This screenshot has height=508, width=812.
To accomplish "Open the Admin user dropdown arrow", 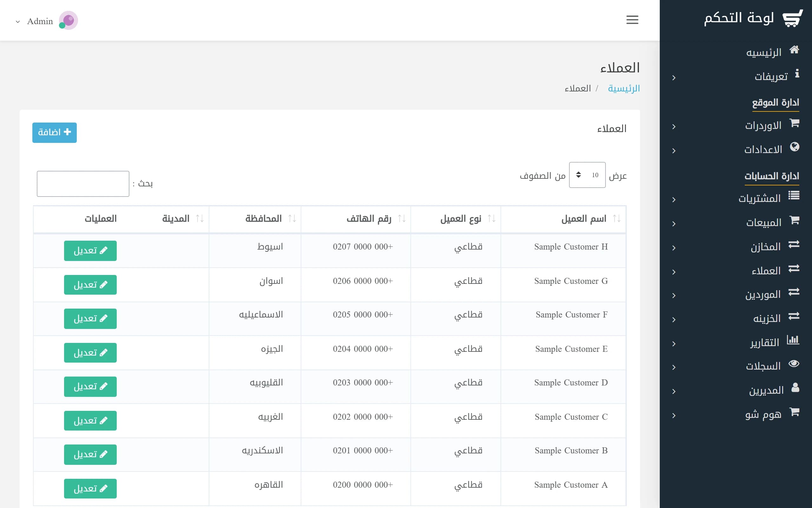I will pos(18,22).
